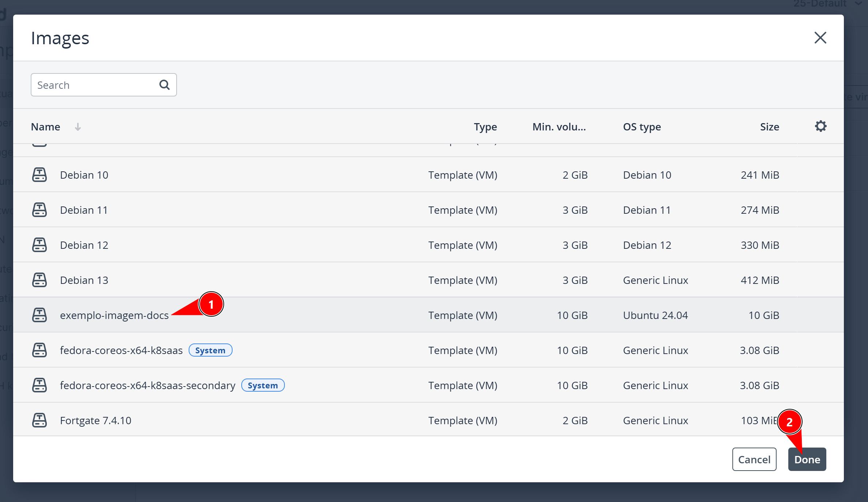The width and height of the screenshot is (868, 502).
Task: Click the Size column header
Action: [770, 127]
